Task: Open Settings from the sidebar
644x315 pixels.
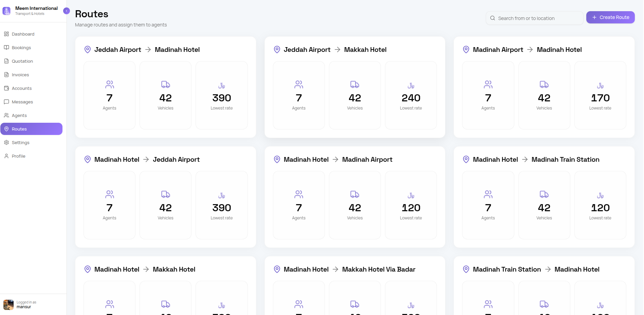Action: click(x=31, y=142)
